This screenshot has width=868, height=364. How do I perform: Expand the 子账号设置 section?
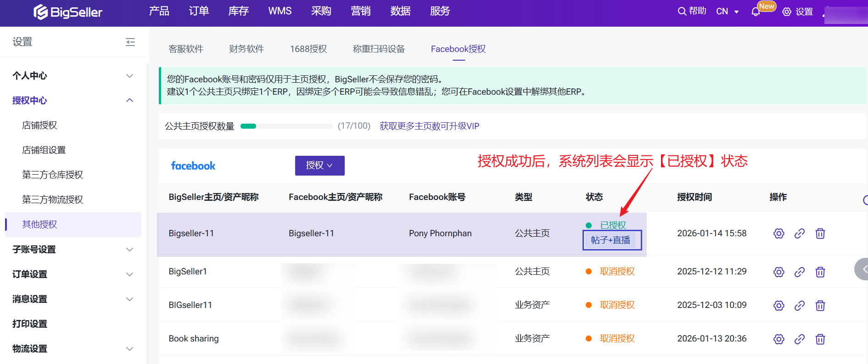(x=73, y=250)
